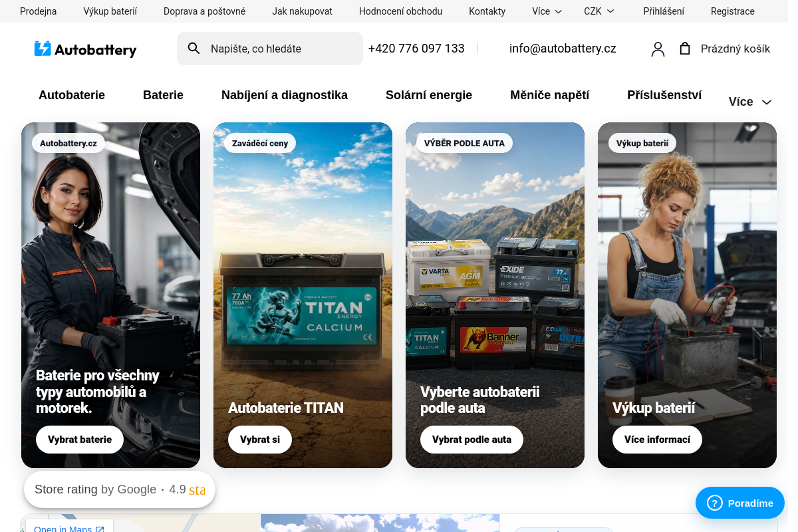Open Hodnocení obchodu page

click(400, 11)
